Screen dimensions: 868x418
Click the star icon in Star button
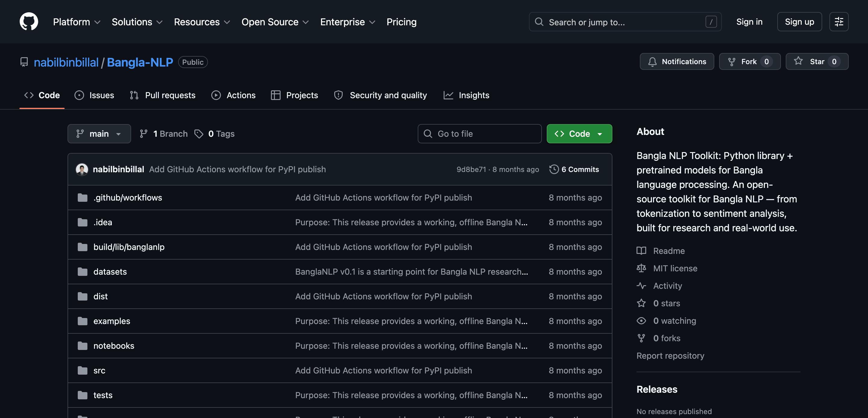tap(798, 61)
